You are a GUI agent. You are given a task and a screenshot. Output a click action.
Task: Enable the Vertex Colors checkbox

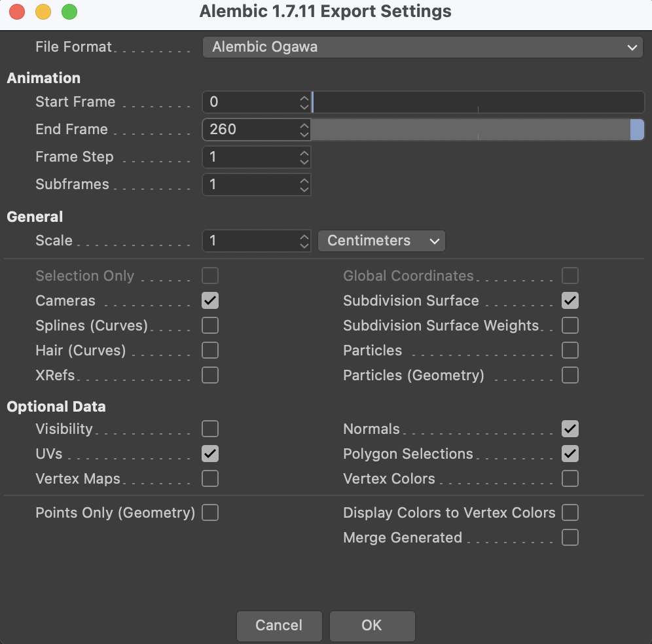click(570, 478)
